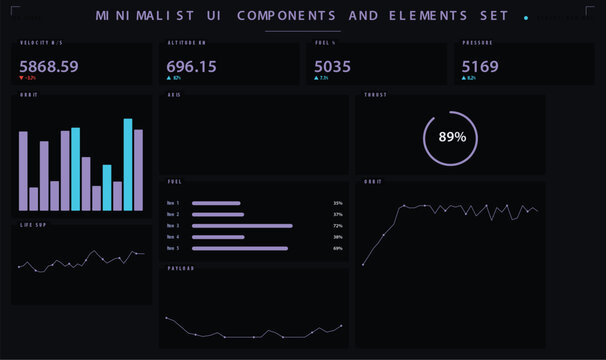
Task: Click the THRUST panel label
Action: coord(375,95)
